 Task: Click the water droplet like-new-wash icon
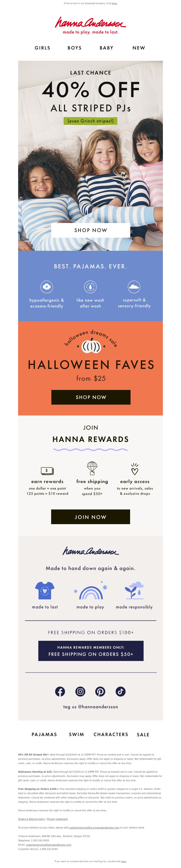[x=90, y=287]
